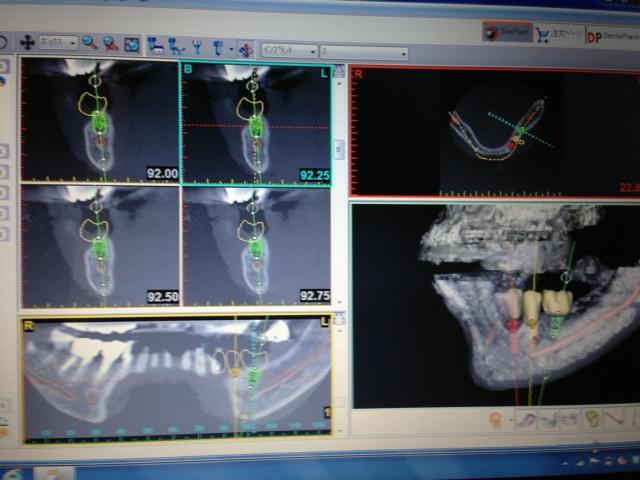Select the cross-section slice labeled 92.75
Screen dimensions: 640x480
(256, 247)
